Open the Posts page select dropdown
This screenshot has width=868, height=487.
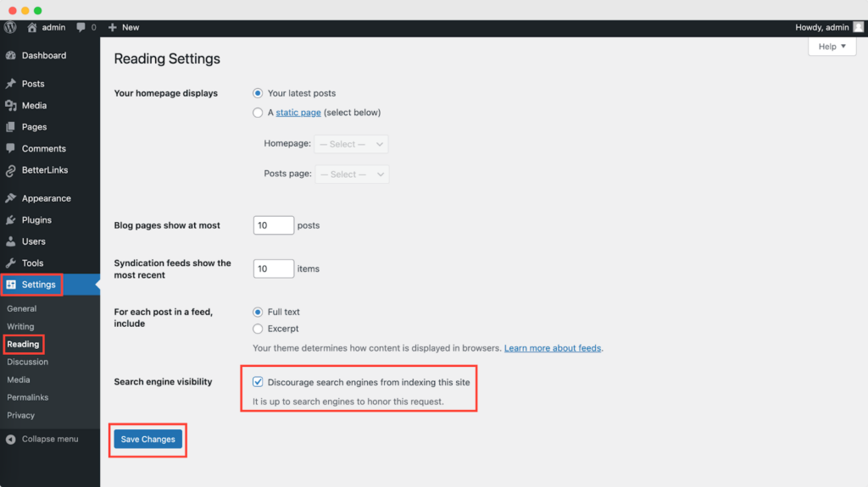tap(352, 174)
